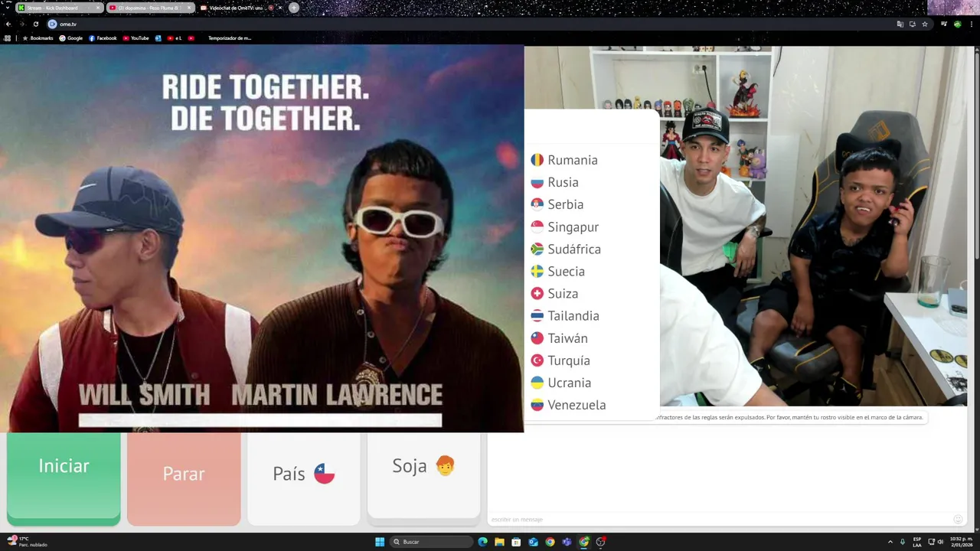Open the media controls icon
The height and width of the screenshot is (551, 980).
[x=944, y=24]
